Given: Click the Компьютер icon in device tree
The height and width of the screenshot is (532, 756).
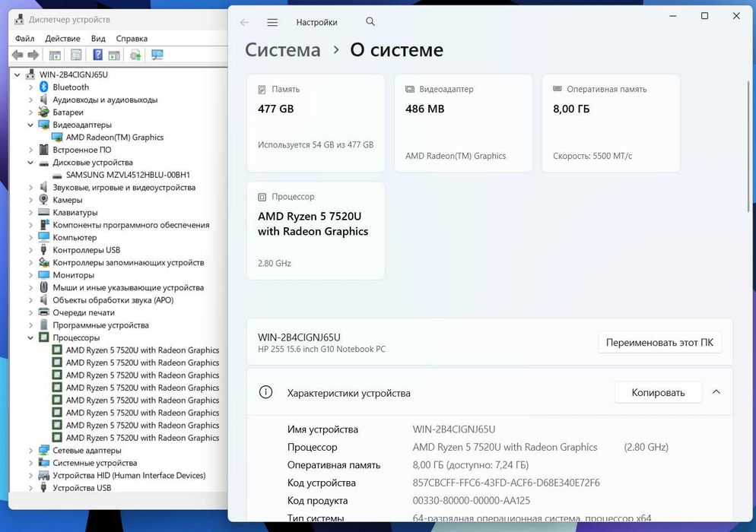Looking at the screenshot, I should pyautogui.click(x=44, y=237).
